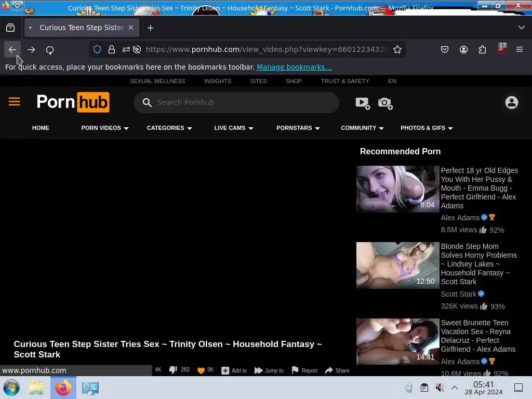Click into the URL address field
Image resolution: width=532 pixels, height=399 pixels.
point(267,49)
